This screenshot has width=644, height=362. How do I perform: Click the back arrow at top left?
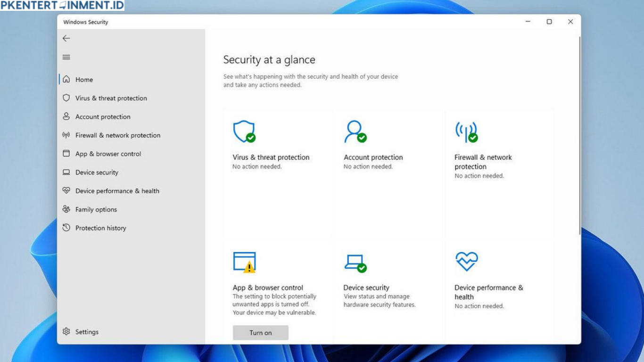click(66, 38)
